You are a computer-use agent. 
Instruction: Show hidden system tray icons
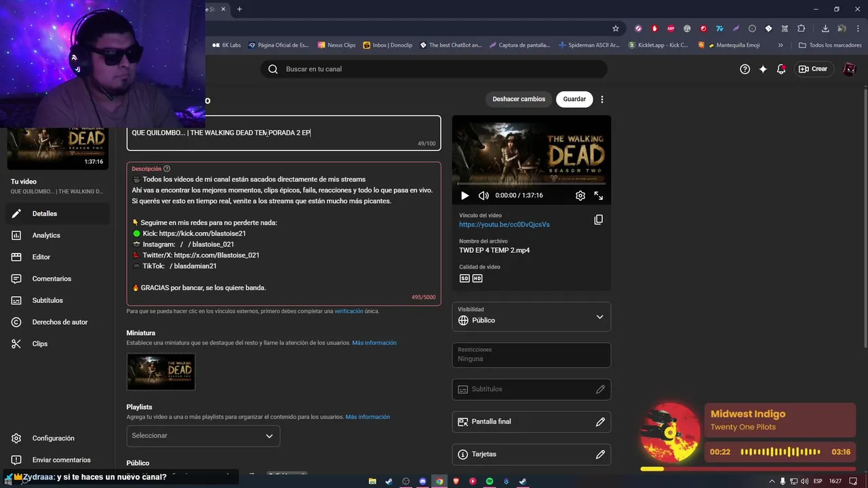click(772, 481)
